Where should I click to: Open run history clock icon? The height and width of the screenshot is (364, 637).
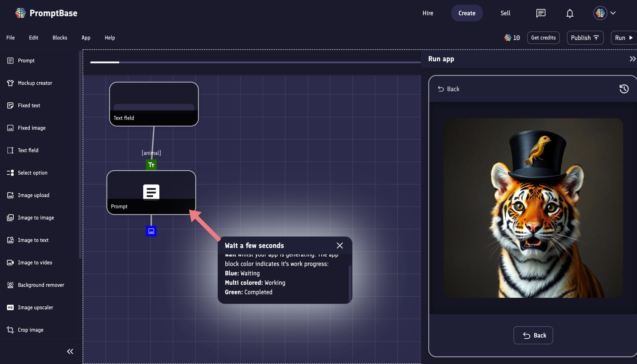coord(624,89)
